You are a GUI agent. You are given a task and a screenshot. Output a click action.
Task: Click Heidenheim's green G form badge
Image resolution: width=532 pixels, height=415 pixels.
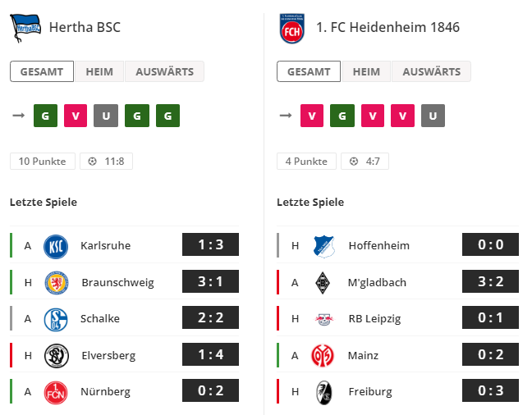342,116
